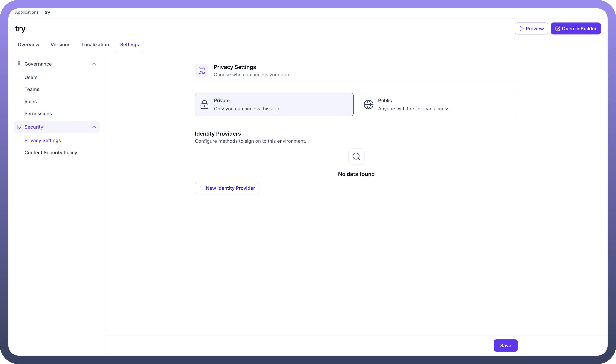
Task: Go to Applications breadcrumb link
Action: coord(27,12)
